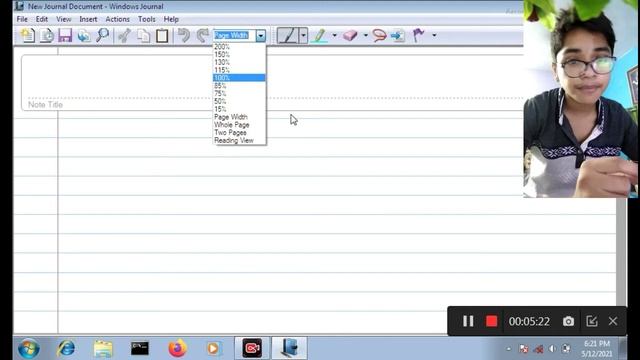Select Reading View in zoom list
Image resolution: width=640 pixels, height=360 pixels.
239,140
